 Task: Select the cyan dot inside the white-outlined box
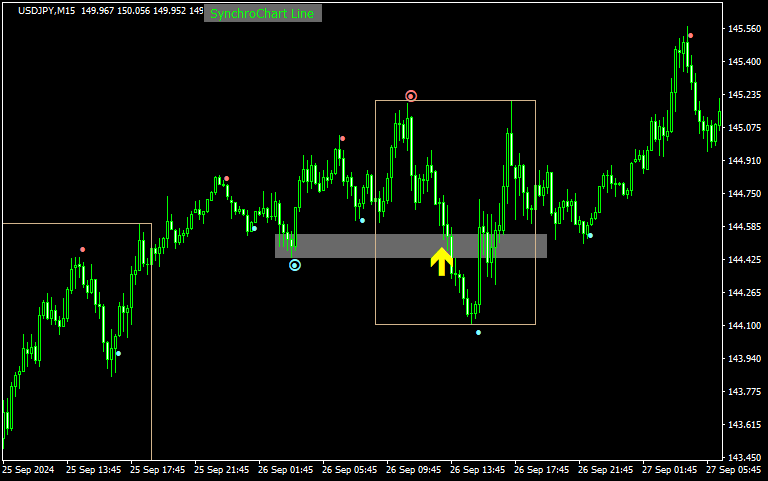(118, 353)
